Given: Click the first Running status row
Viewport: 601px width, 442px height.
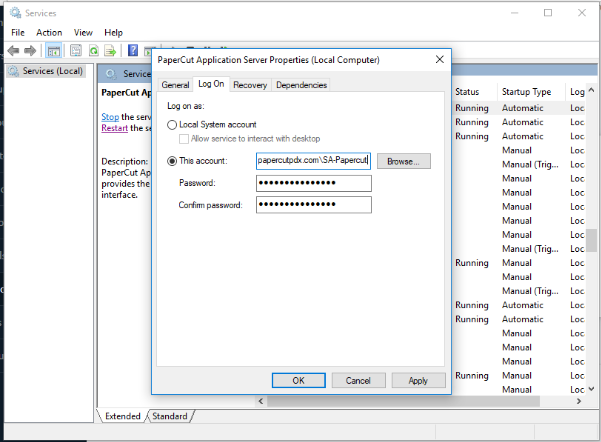Looking at the screenshot, I should [472, 108].
